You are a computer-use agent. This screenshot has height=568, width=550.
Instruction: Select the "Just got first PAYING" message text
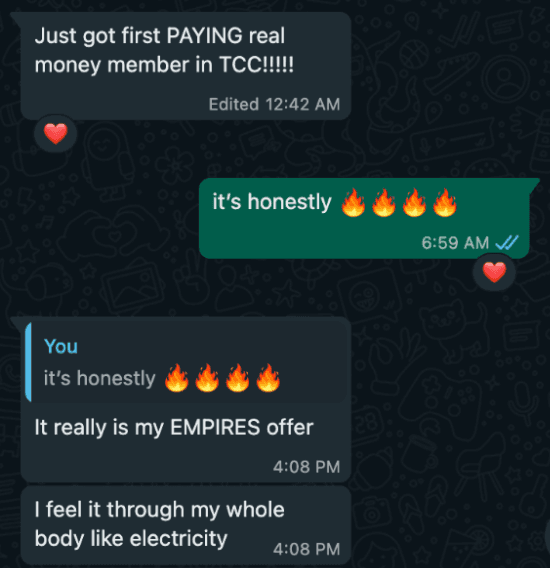pyautogui.click(x=164, y=50)
